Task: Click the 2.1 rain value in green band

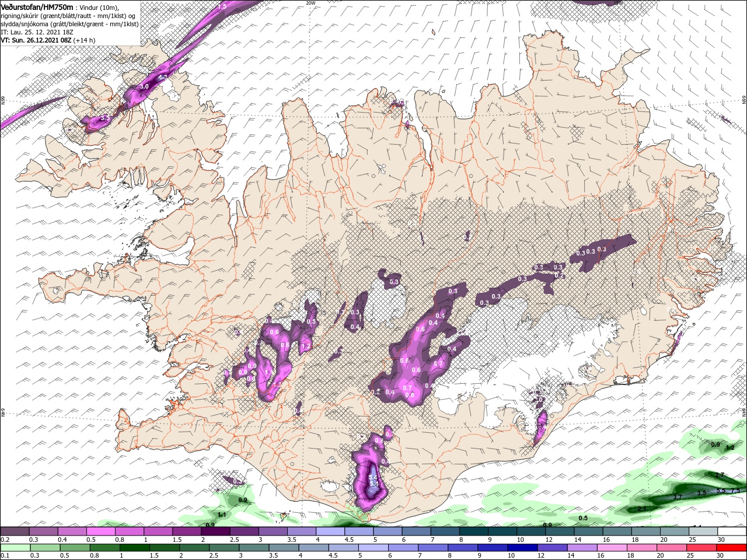Action: tap(642, 509)
